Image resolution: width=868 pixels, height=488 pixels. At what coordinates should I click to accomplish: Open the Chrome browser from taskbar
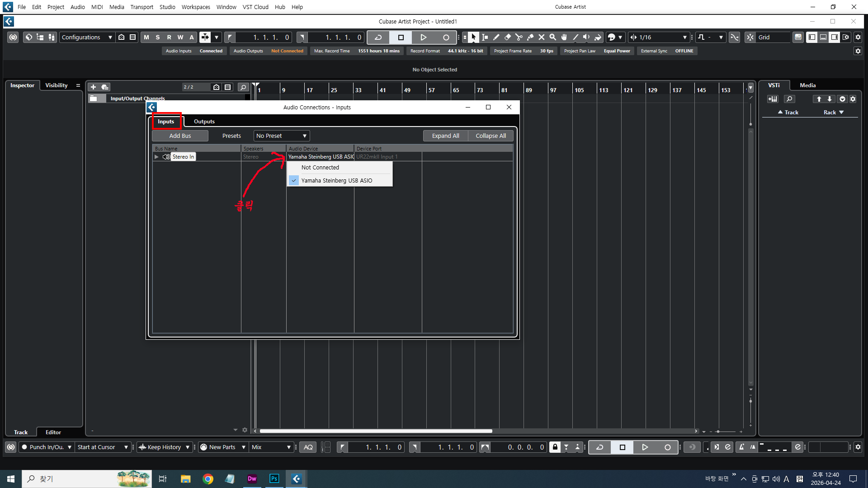(x=208, y=479)
